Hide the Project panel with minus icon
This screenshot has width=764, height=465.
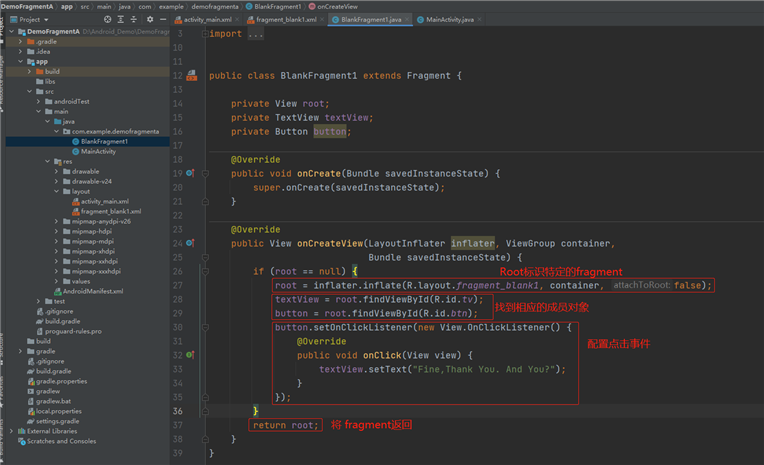point(163,19)
